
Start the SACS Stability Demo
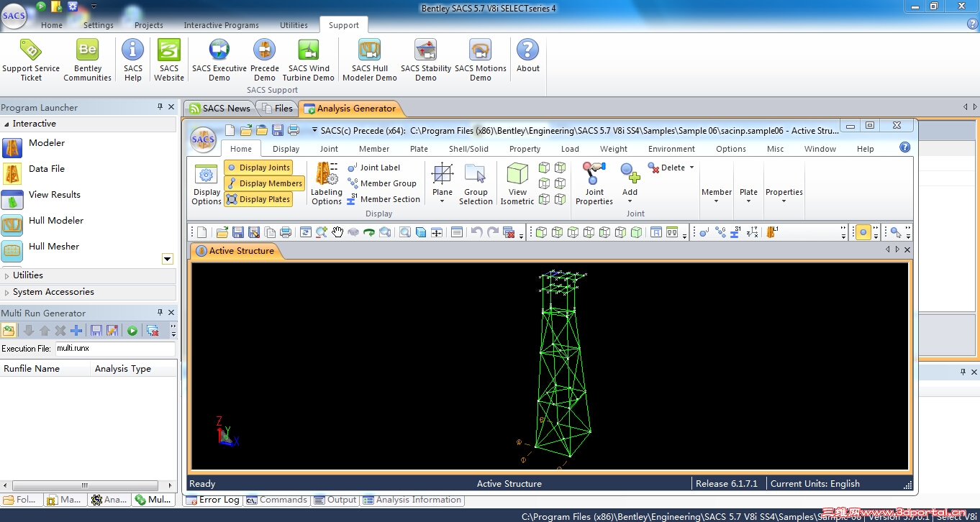(426, 60)
